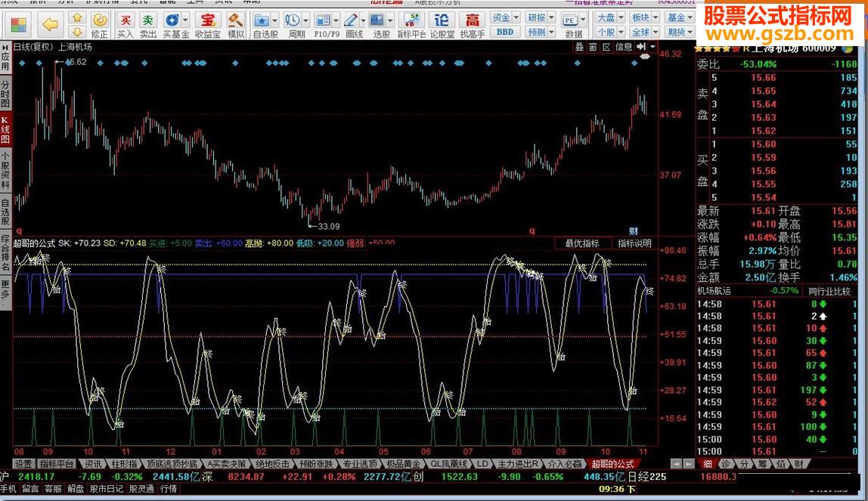Click the arrow-to-bar icon beside 信息
This screenshot has width=868, height=501.
click(641, 47)
